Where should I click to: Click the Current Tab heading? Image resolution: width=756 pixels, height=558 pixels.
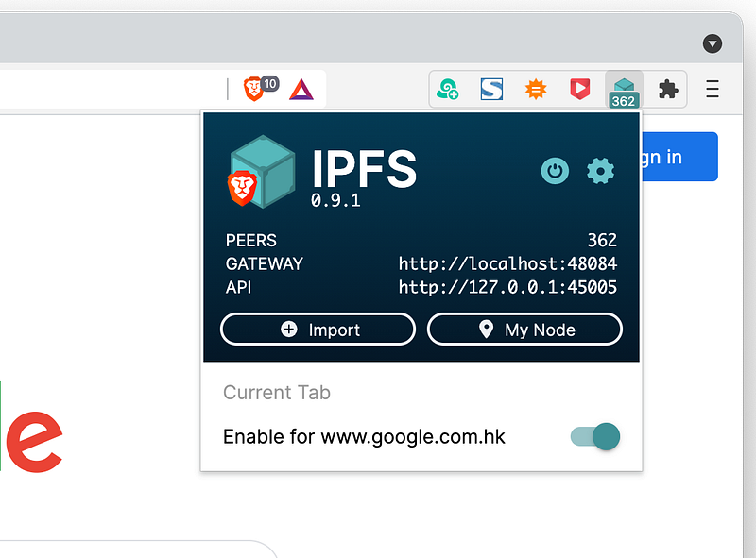click(x=277, y=392)
